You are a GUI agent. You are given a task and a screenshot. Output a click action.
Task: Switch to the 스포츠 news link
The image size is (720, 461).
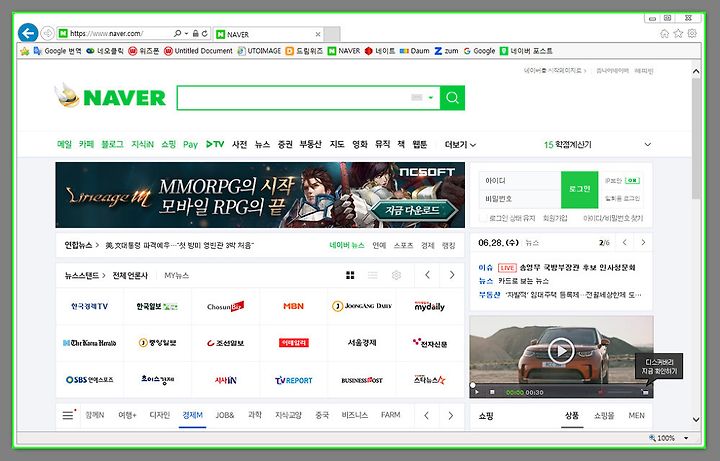(403, 246)
